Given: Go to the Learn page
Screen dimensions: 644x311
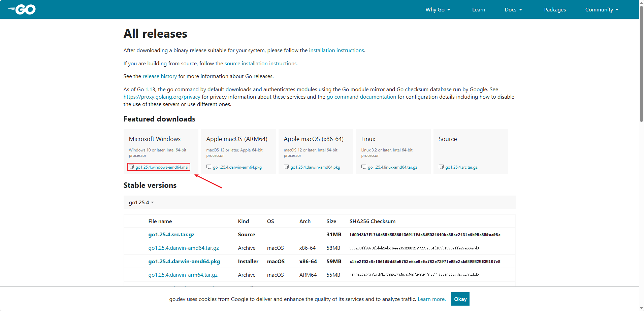Looking at the screenshot, I should pyautogui.click(x=478, y=9).
